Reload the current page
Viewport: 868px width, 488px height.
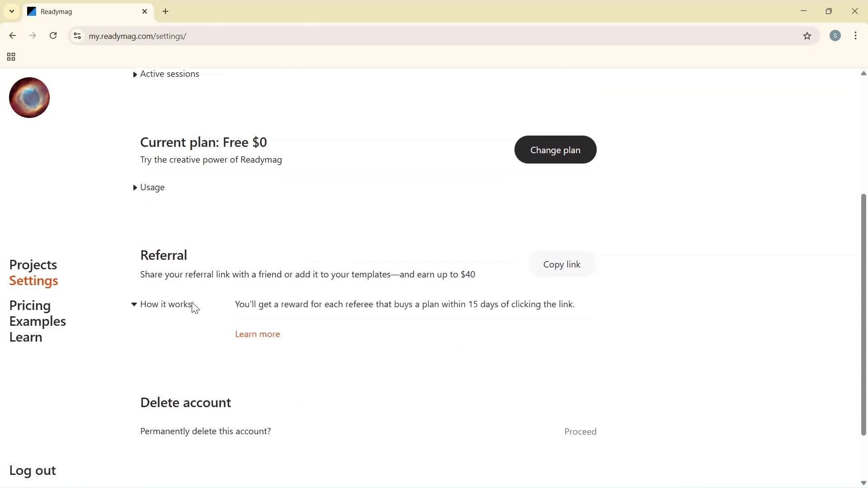[53, 36]
